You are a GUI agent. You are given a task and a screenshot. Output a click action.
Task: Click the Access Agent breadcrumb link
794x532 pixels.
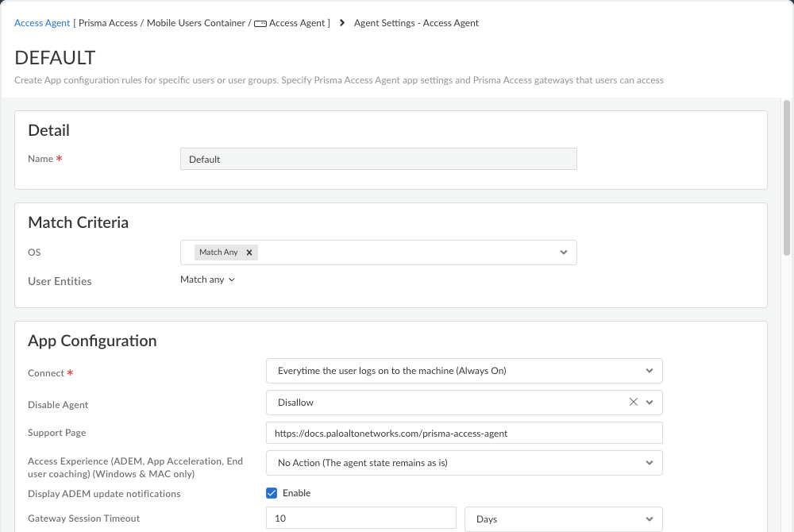click(x=42, y=23)
